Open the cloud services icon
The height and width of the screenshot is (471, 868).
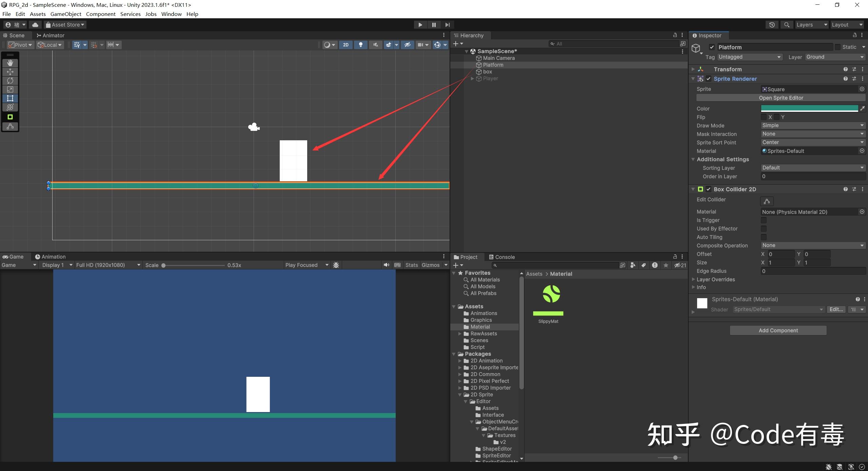pos(35,25)
